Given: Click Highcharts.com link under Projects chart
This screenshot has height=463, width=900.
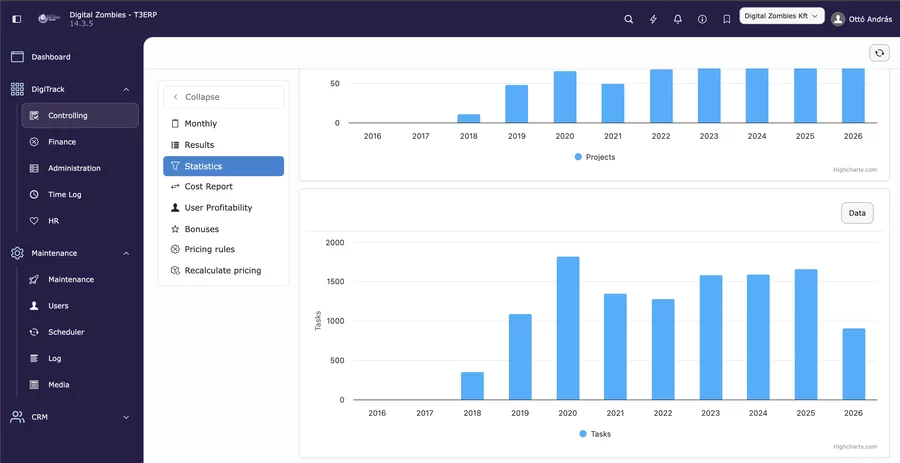Looking at the screenshot, I should pyautogui.click(x=855, y=170).
